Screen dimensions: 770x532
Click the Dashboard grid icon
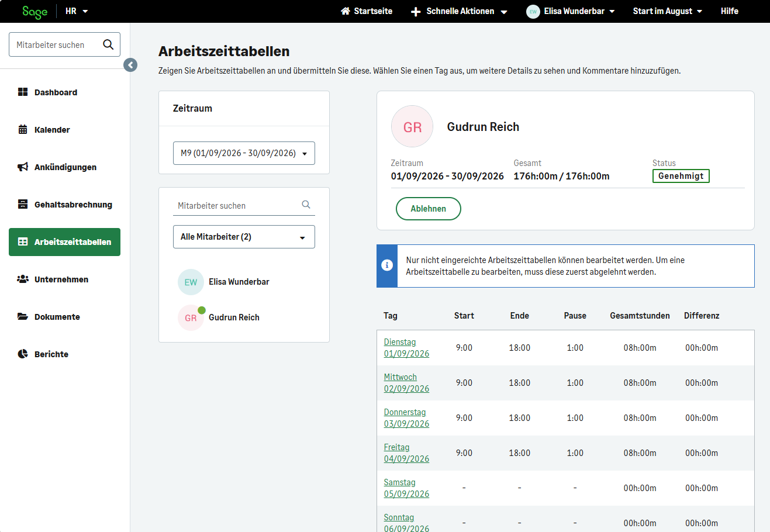(x=23, y=92)
